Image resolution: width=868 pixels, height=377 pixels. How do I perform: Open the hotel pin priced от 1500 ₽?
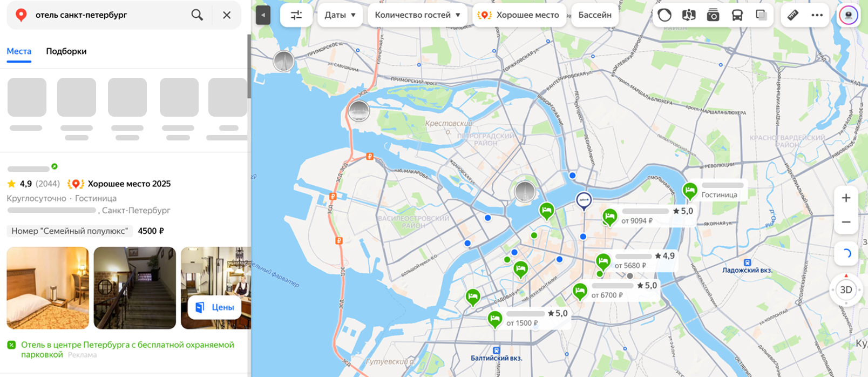[x=494, y=319]
